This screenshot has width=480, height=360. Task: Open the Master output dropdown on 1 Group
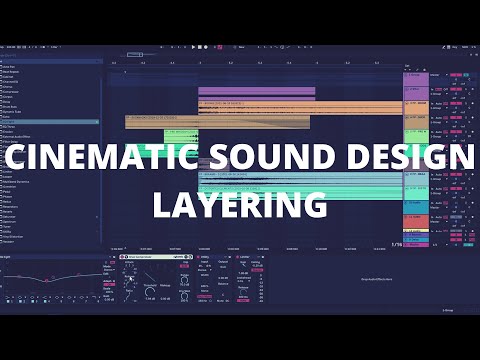(439, 75)
